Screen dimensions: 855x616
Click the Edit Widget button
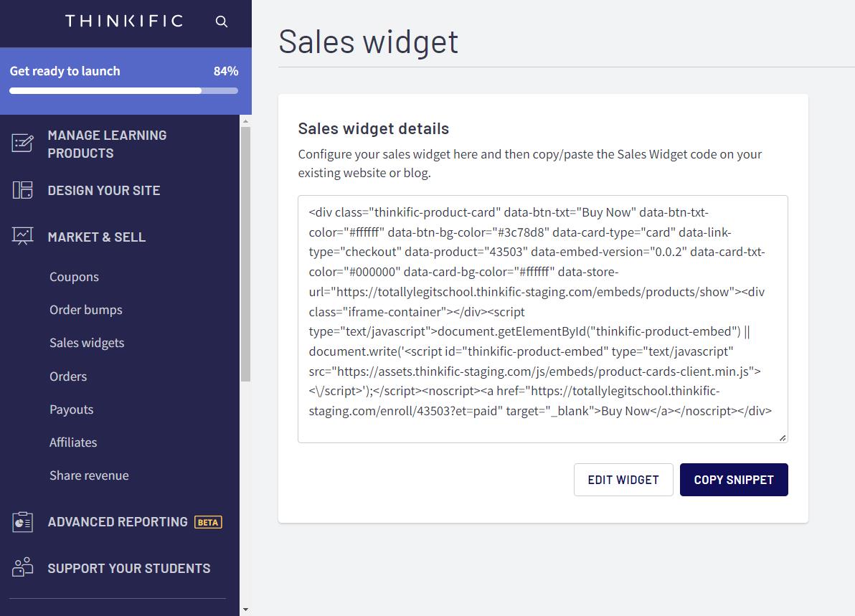pyautogui.click(x=623, y=480)
